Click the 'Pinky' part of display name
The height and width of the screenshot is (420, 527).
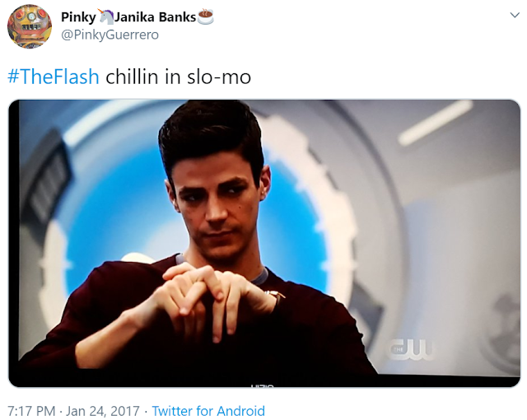pyautogui.click(x=78, y=17)
